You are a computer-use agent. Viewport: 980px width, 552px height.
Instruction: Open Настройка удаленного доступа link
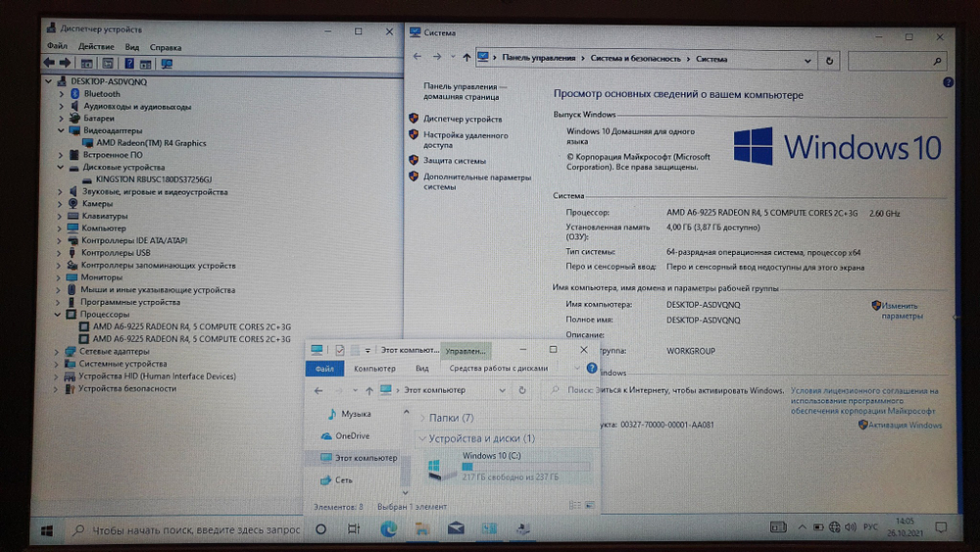coord(465,140)
